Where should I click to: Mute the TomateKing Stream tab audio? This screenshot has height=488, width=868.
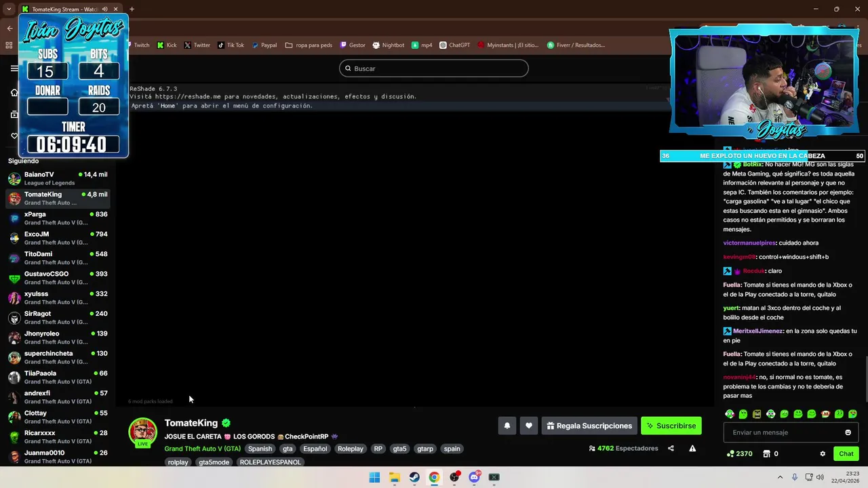104,9
